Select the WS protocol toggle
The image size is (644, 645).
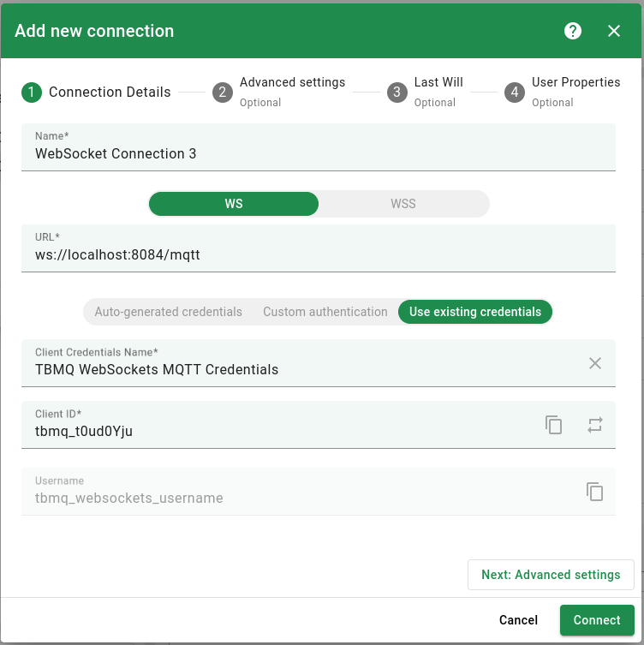(234, 204)
